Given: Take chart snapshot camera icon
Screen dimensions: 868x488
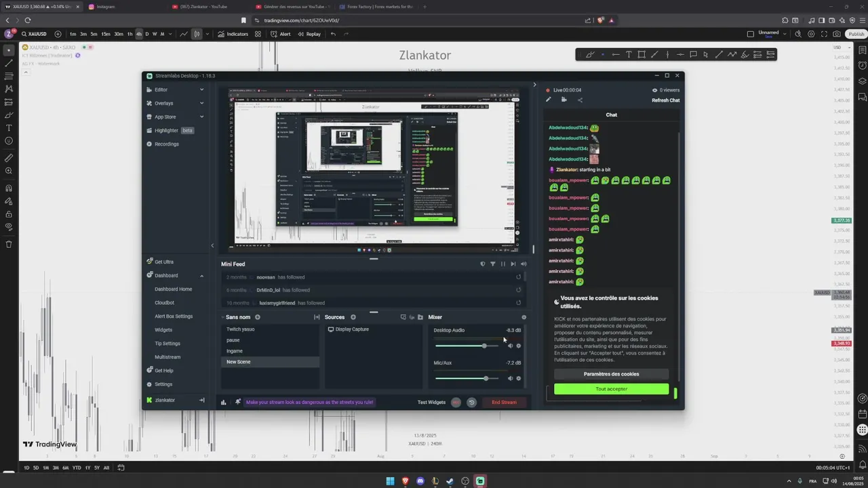Looking at the screenshot, I should (x=837, y=34).
